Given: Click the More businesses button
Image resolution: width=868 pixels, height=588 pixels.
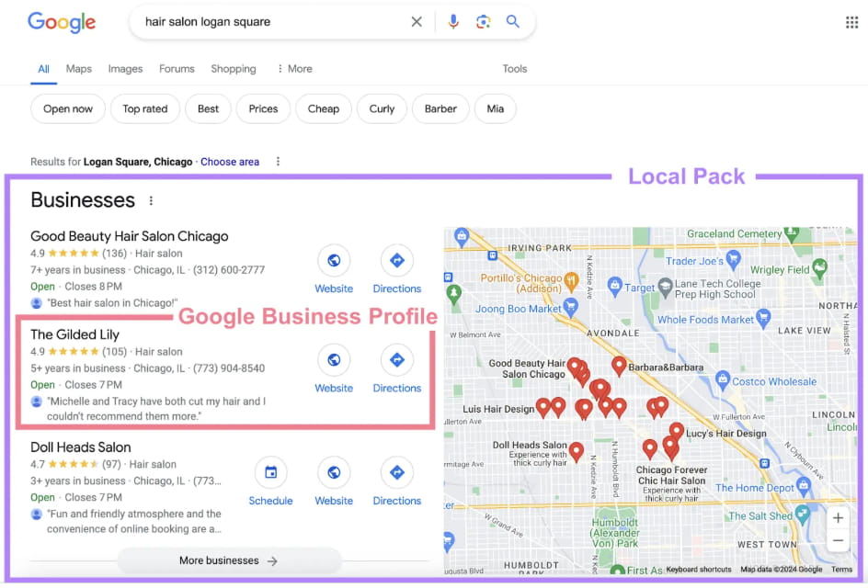Looking at the screenshot, I should click(229, 560).
